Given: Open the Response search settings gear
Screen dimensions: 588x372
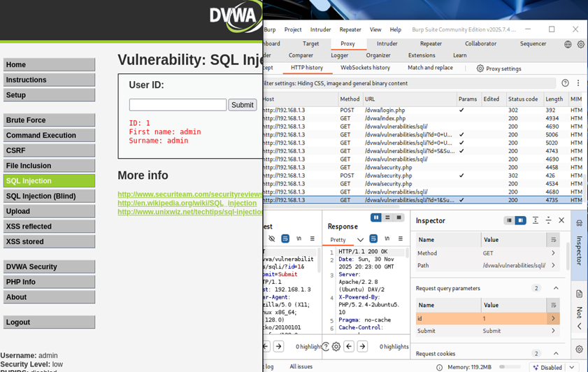Looking at the screenshot, I should 336,347.
